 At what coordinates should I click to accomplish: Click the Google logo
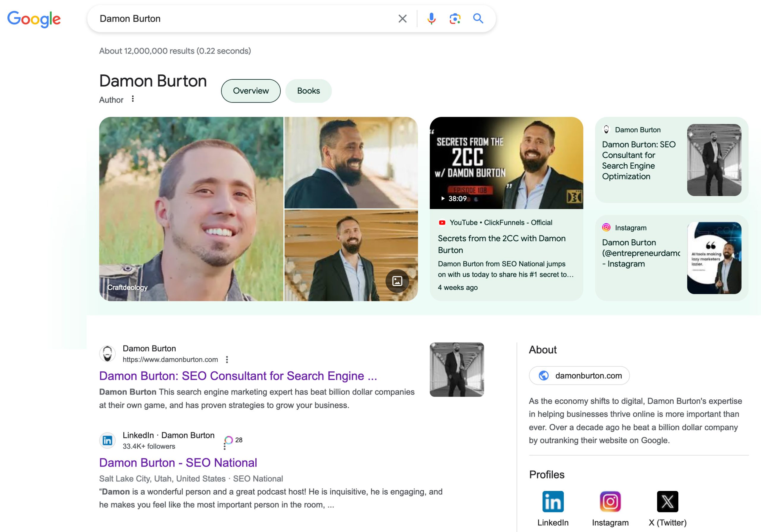pos(34,19)
